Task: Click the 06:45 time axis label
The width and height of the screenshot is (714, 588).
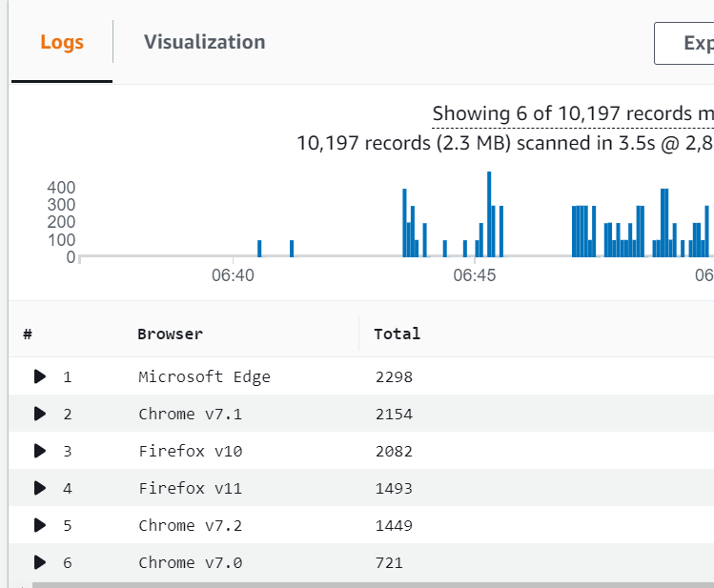Action: click(x=475, y=275)
